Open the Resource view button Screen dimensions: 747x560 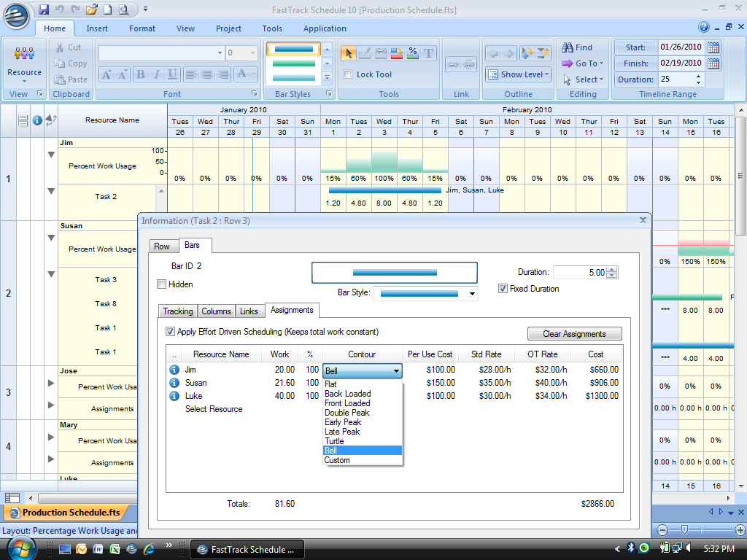click(x=24, y=63)
